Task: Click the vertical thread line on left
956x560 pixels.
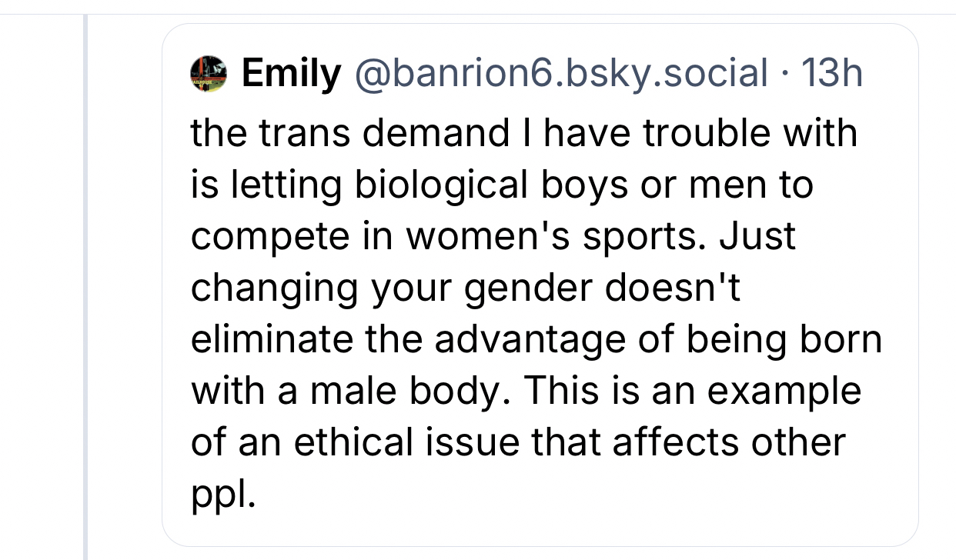Action: point(85,308)
